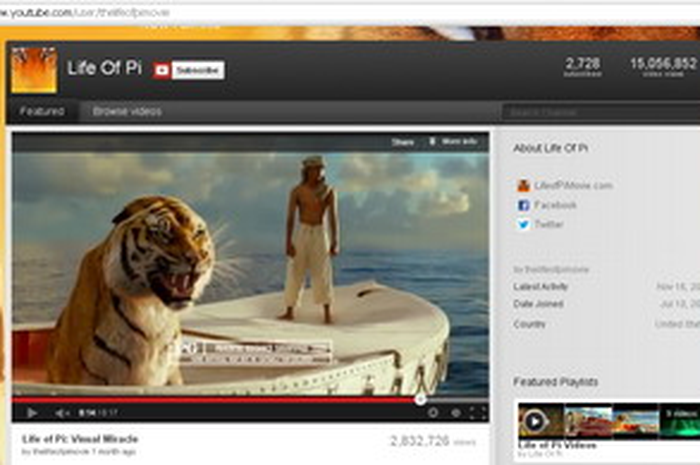Open More info above the video
Image resolution: width=700 pixels, height=465 pixels.
pyautogui.click(x=454, y=142)
